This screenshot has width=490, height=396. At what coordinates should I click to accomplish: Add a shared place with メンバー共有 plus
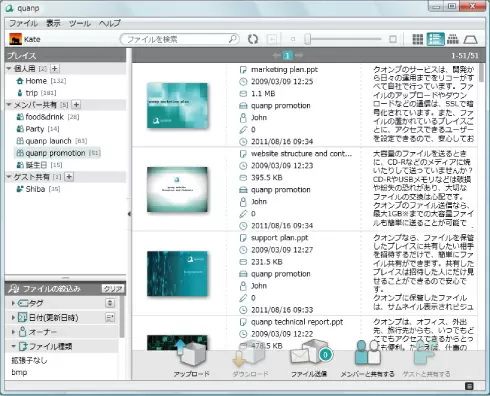coord(76,104)
